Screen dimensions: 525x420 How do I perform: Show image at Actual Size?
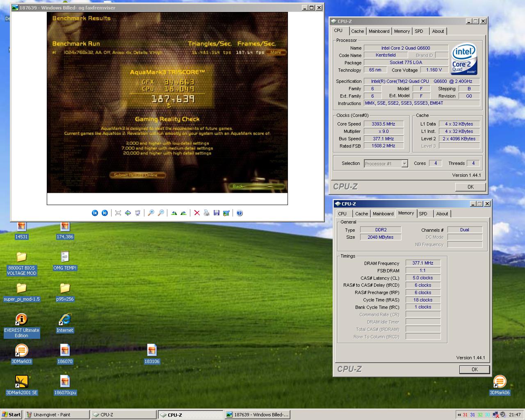pyautogui.click(x=128, y=213)
